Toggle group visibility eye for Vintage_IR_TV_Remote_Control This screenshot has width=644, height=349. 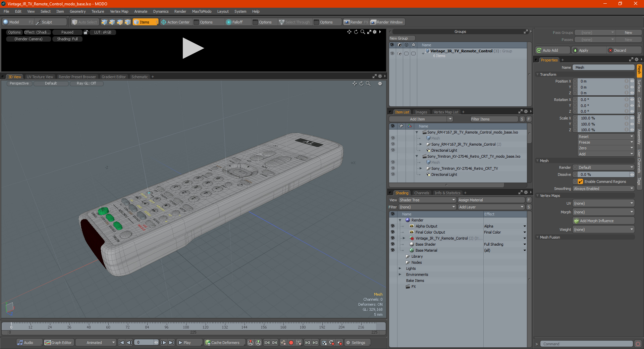(392, 53)
